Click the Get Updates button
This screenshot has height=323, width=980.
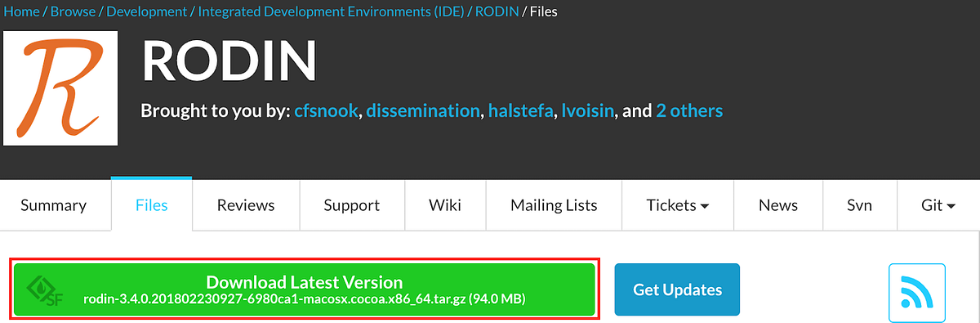pyautogui.click(x=677, y=289)
